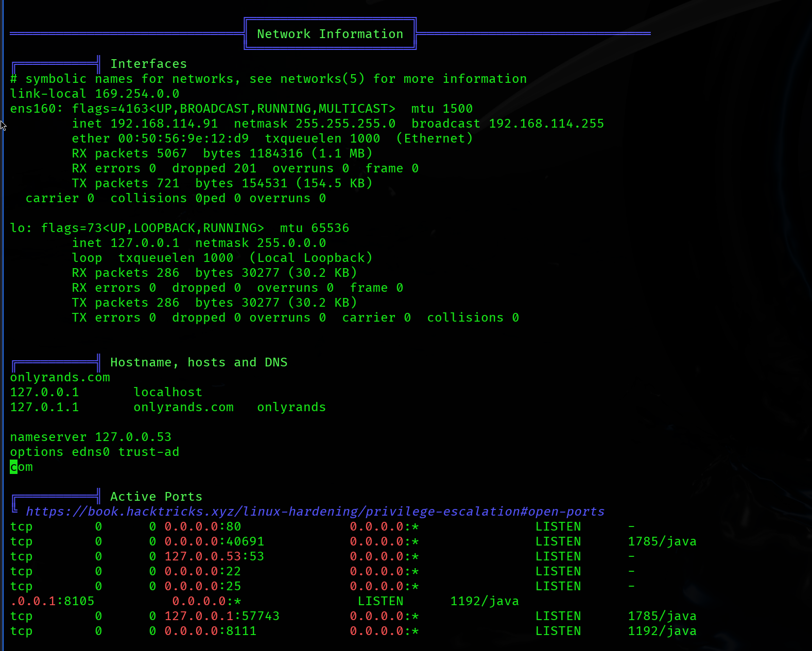
Task: Click the nameserver 127.0.0.53 entry
Action: 91,437
